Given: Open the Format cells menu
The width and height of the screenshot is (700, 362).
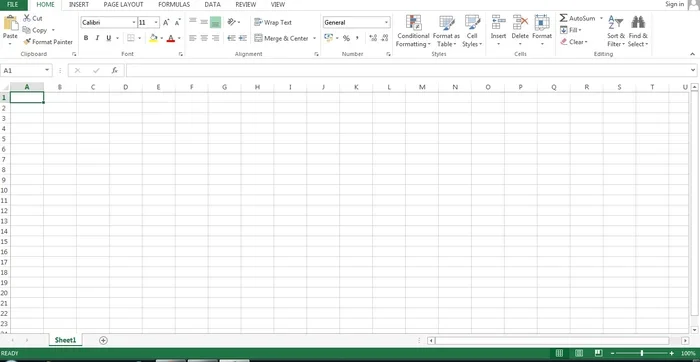Looking at the screenshot, I should pyautogui.click(x=542, y=30).
